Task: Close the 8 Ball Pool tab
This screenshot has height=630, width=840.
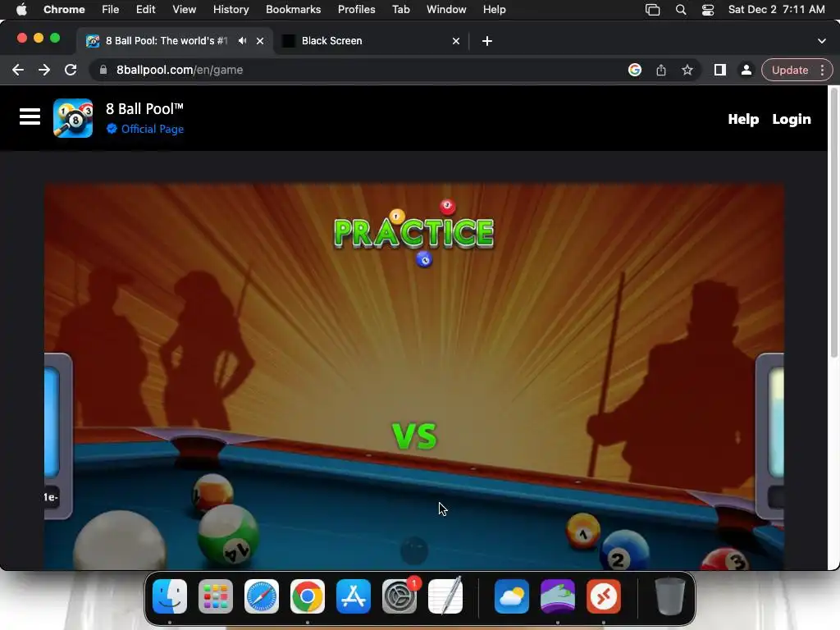Action: point(260,41)
